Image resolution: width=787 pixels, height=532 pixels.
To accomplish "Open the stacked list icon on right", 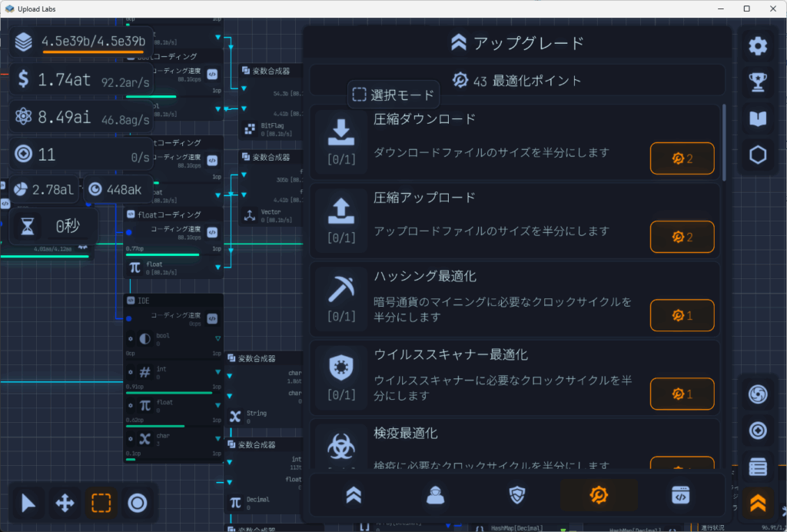I will [758, 467].
